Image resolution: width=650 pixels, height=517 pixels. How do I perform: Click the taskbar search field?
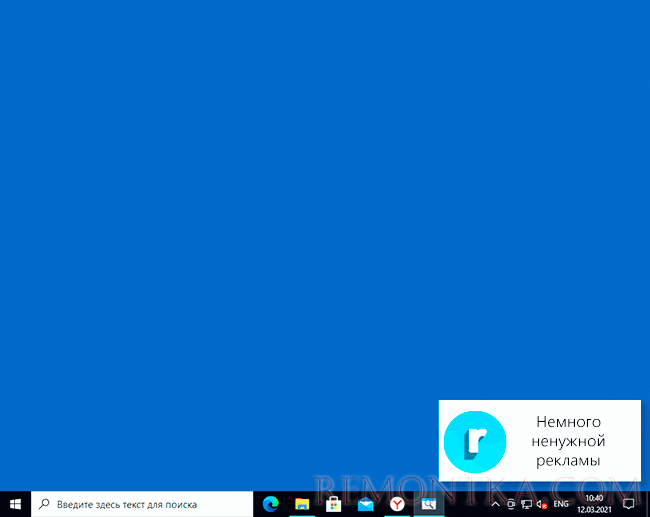pyautogui.click(x=142, y=504)
